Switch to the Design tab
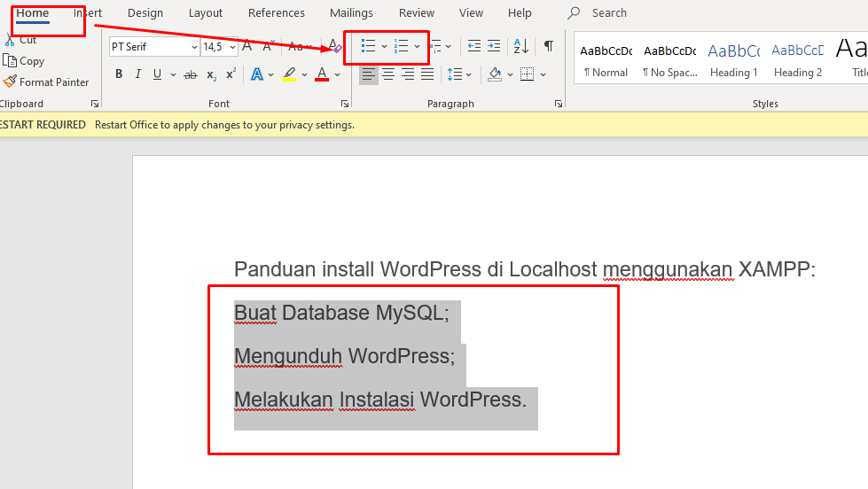Screen dimensions: 868x489 [145, 12]
